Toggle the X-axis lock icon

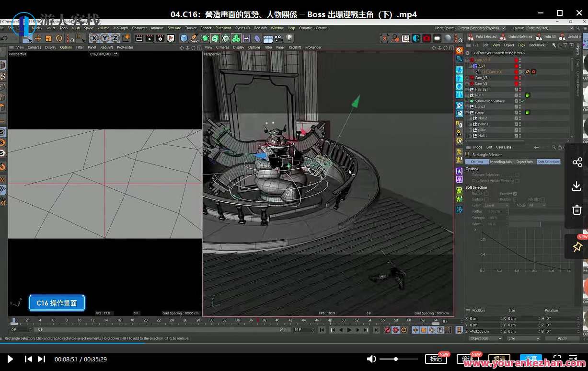coord(94,38)
